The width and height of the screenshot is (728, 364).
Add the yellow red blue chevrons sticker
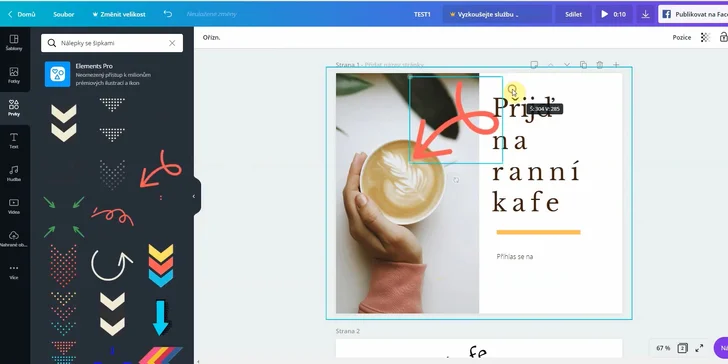click(x=161, y=266)
